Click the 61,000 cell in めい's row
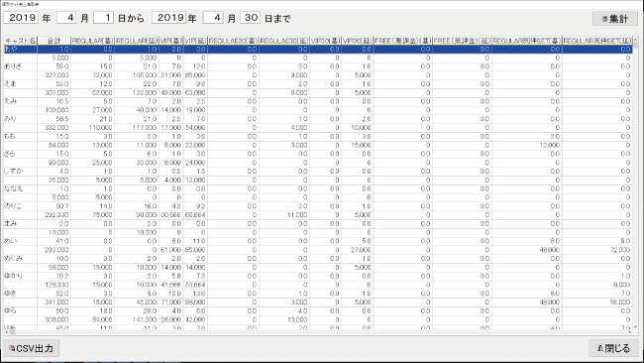The width and height of the screenshot is (644, 363). (x=170, y=250)
